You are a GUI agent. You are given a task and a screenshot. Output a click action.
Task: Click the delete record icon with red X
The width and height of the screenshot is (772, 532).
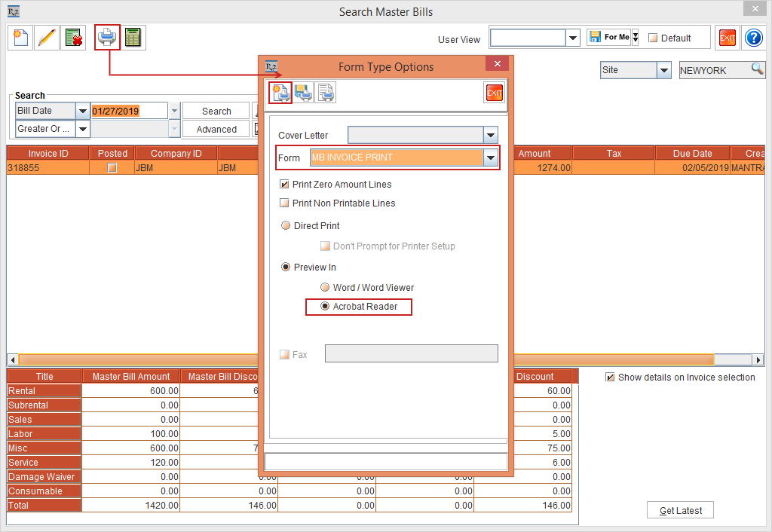pos(73,37)
